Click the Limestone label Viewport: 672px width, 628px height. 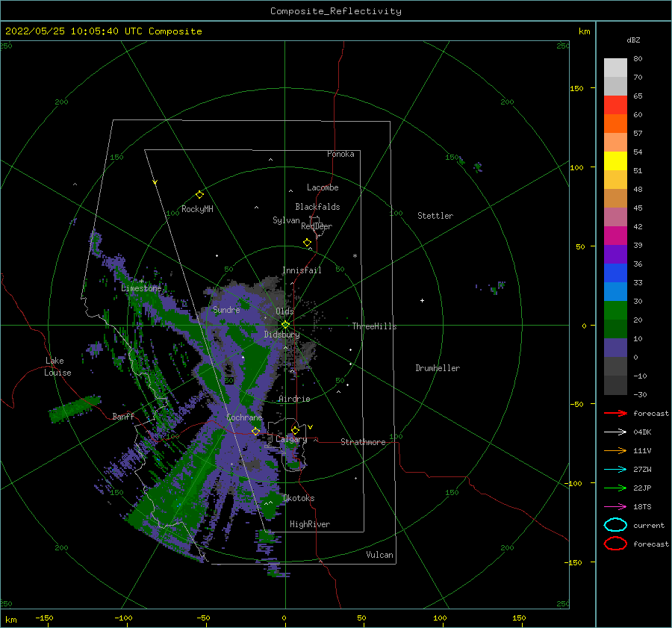point(141,288)
